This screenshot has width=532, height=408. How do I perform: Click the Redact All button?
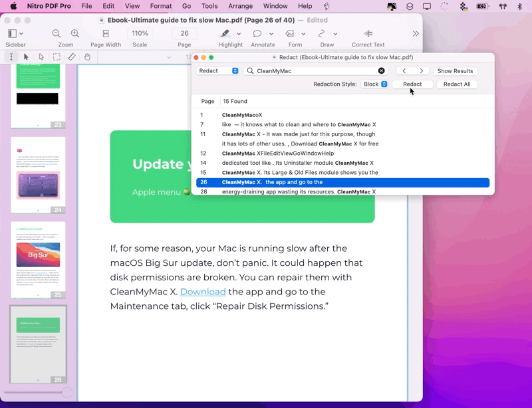457,84
